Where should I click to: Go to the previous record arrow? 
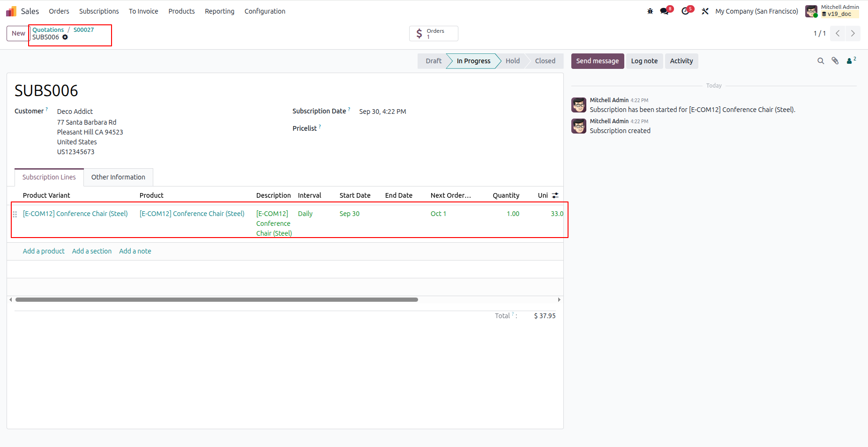[x=838, y=33]
